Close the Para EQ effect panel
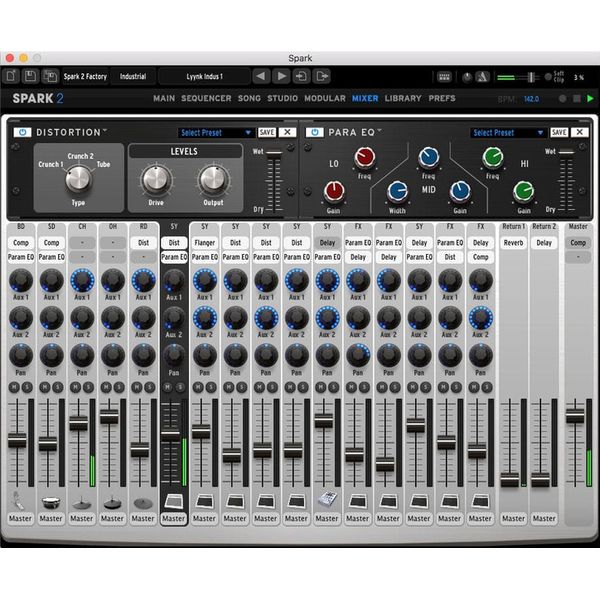 (x=580, y=132)
